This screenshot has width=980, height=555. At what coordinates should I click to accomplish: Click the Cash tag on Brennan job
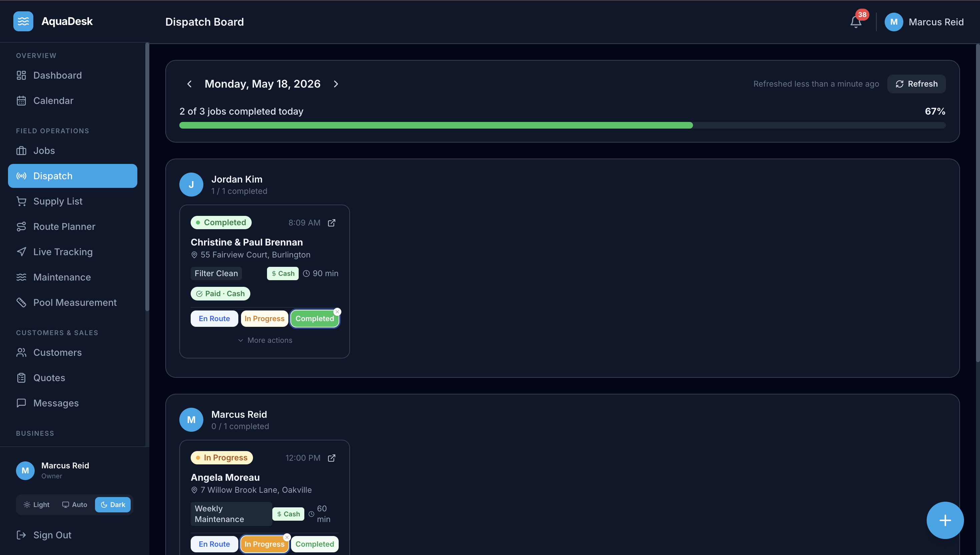(283, 273)
